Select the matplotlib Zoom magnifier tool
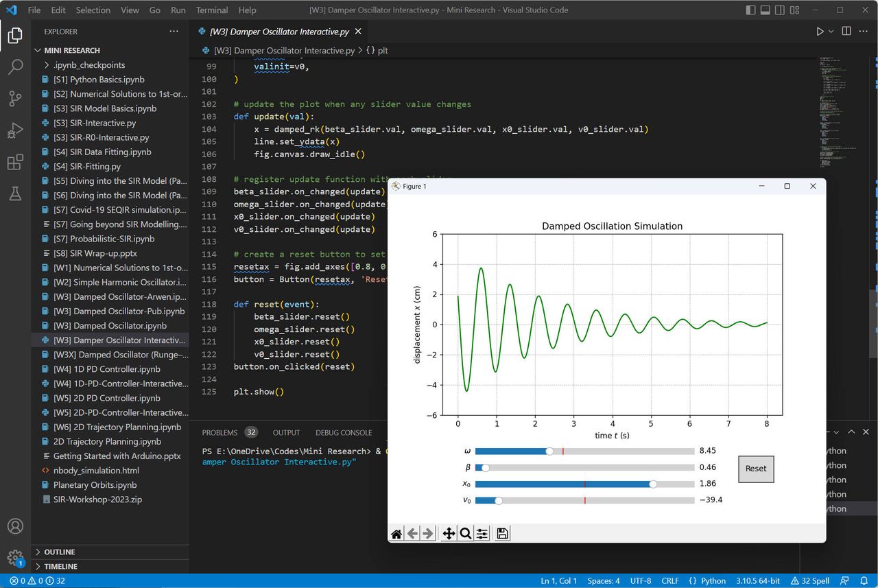This screenshot has width=878, height=588. coord(465,534)
